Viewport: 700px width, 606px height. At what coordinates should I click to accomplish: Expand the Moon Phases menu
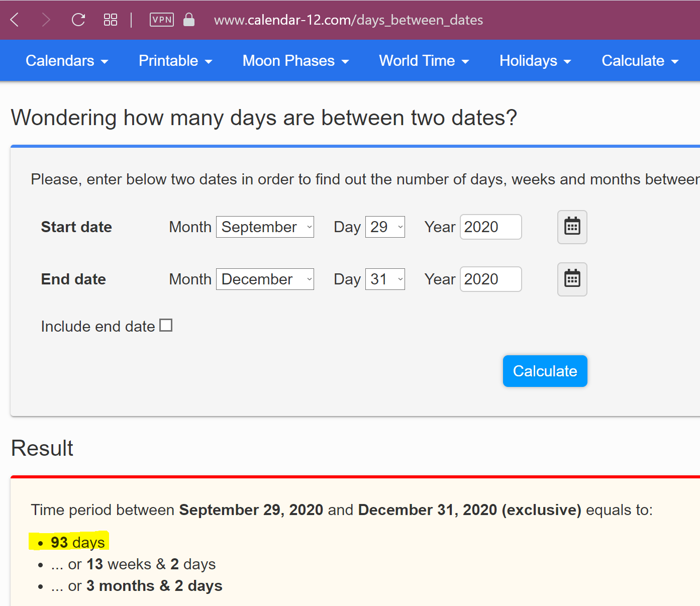click(x=295, y=61)
